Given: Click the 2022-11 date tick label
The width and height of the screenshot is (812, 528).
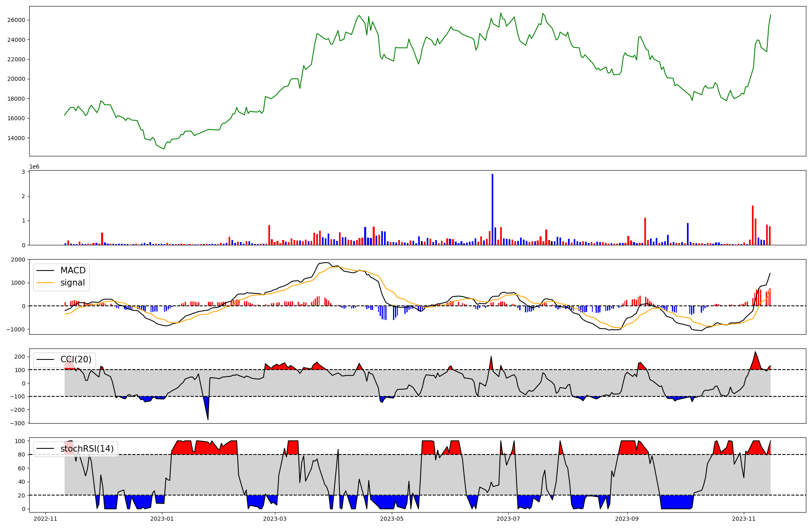Looking at the screenshot, I should point(45,519).
